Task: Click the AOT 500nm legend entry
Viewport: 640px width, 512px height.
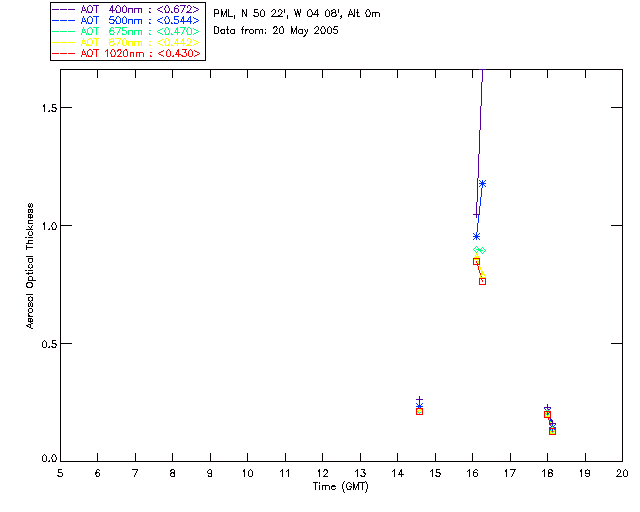Action: pyautogui.click(x=126, y=20)
